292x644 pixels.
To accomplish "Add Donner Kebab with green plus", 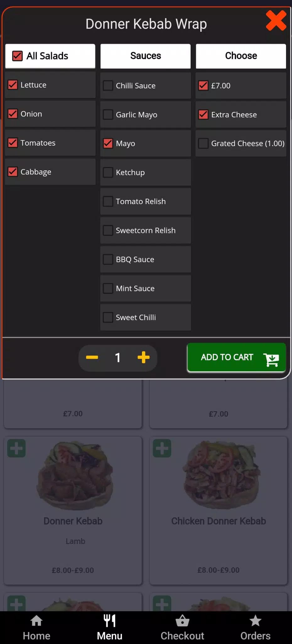I will coord(16,448).
